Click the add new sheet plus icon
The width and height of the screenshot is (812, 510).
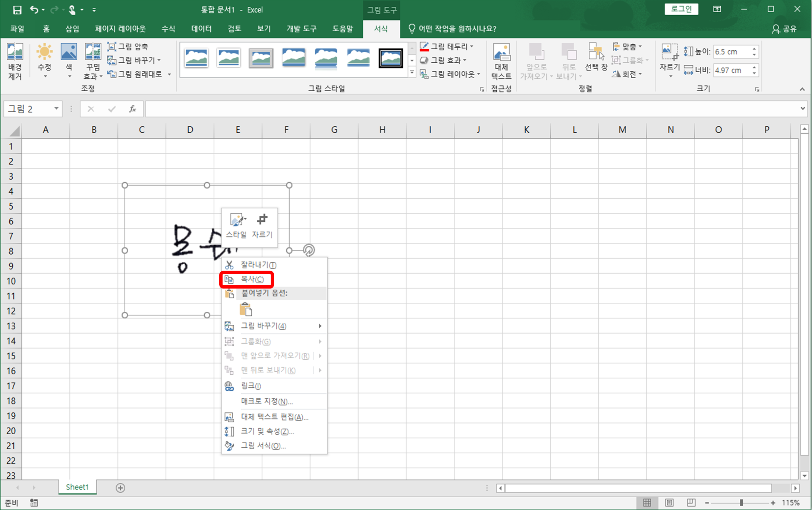tap(120, 488)
